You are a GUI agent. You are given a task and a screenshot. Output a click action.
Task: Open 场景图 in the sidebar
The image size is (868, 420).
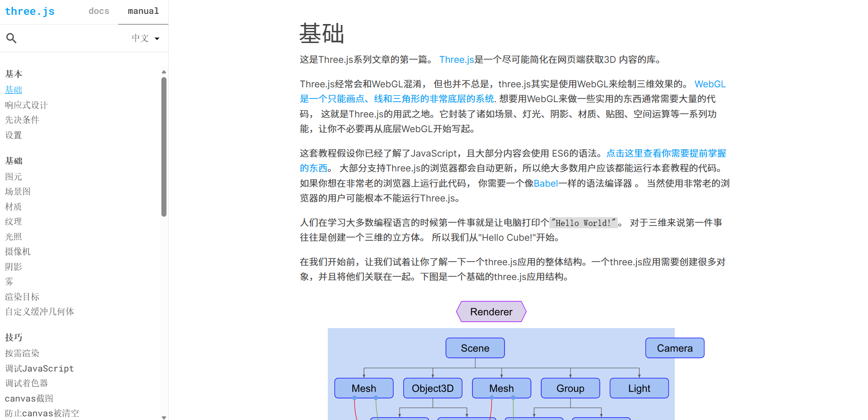(18, 191)
